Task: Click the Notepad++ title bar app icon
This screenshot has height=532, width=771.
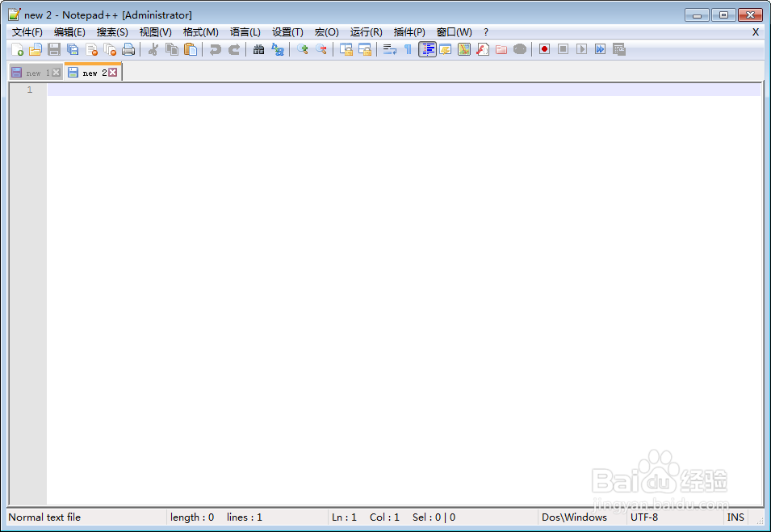Action: click(x=15, y=15)
